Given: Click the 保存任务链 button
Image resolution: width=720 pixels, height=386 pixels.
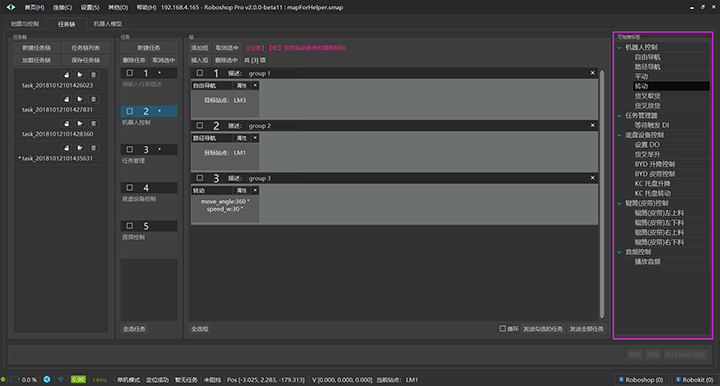Looking at the screenshot, I should click(x=85, y=60).
